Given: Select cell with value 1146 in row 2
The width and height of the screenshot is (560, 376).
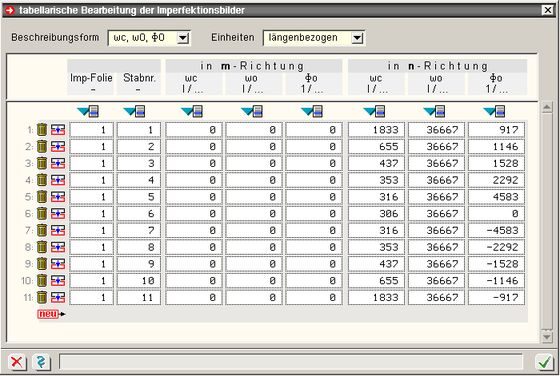Looking at the screenshot, I should tap(496, 146).
